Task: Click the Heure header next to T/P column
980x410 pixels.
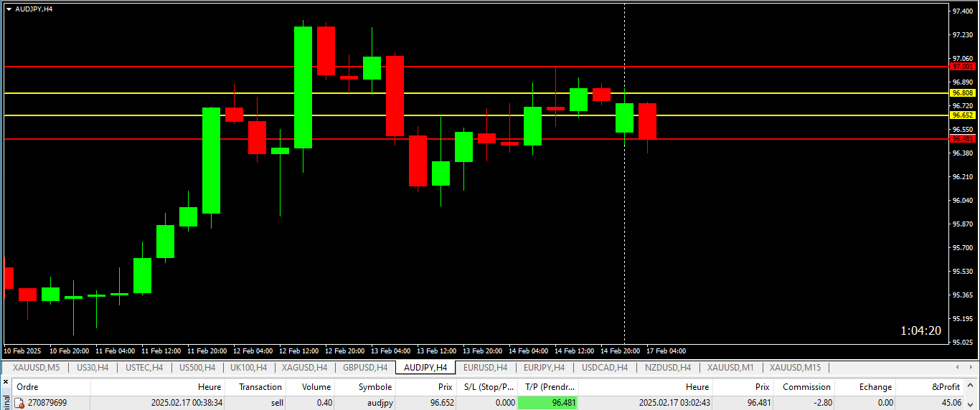Action: [646, 387]
